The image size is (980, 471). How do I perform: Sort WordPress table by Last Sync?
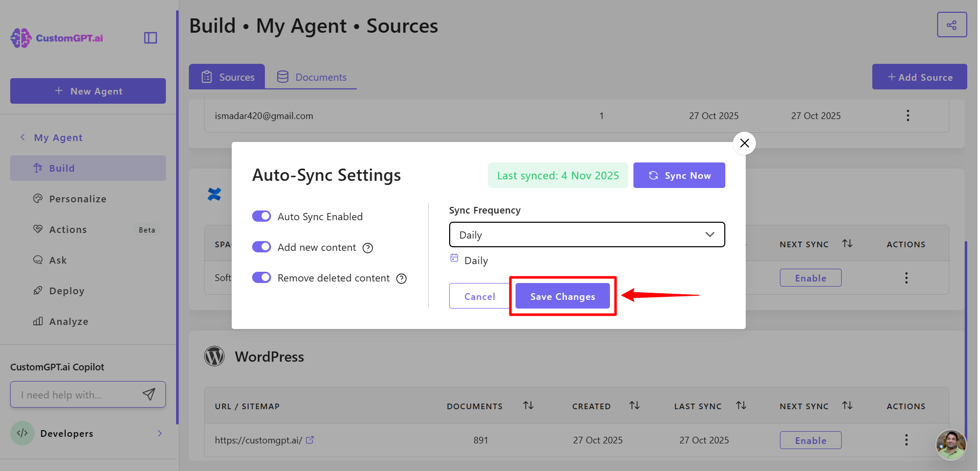pos(741,406)
